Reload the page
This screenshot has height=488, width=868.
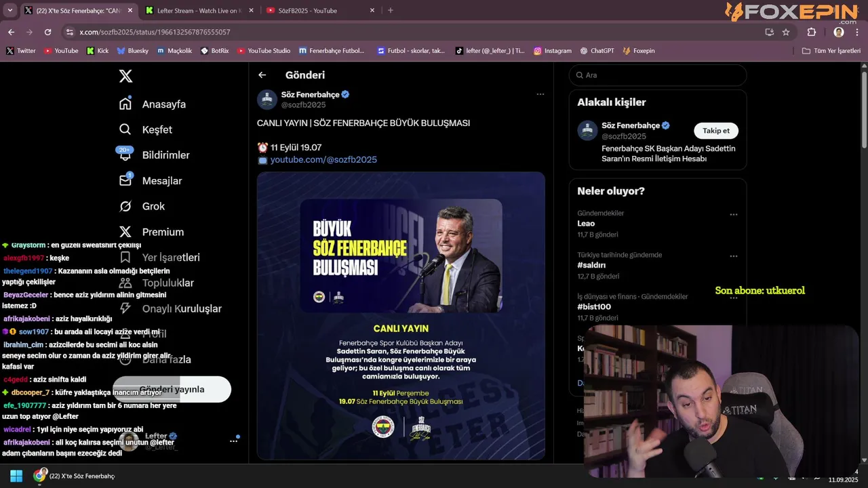click(47, 32)
